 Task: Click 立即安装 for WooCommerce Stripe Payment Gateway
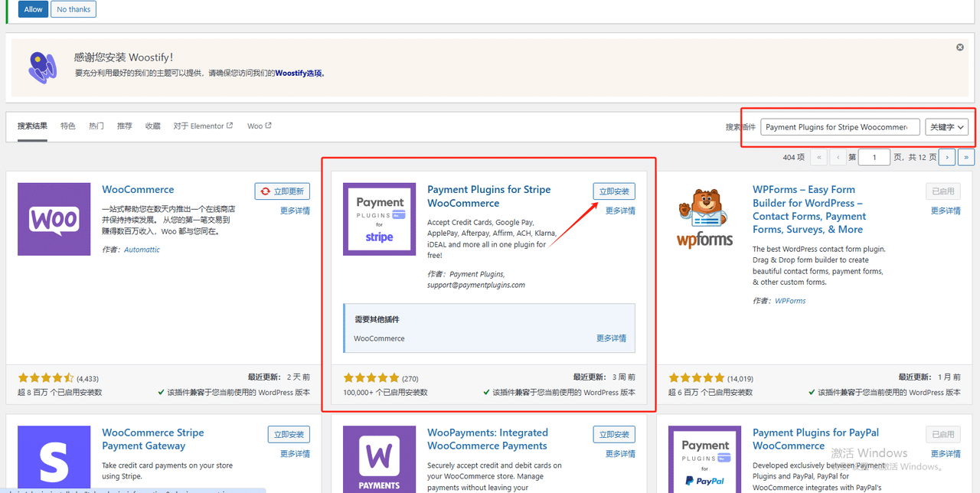[289, 435]
